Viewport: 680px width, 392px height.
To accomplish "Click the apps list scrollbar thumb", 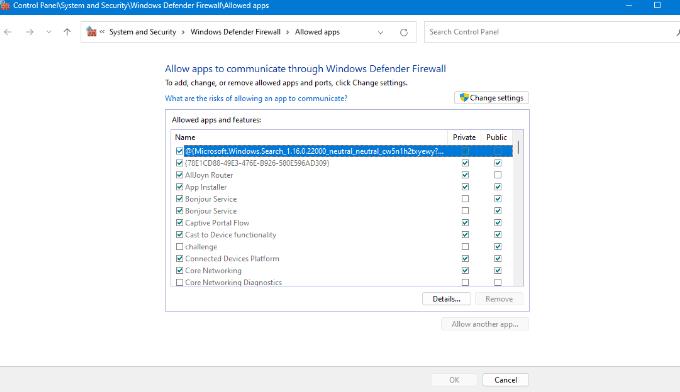I will pyautogui.click(x=518, y=148).
